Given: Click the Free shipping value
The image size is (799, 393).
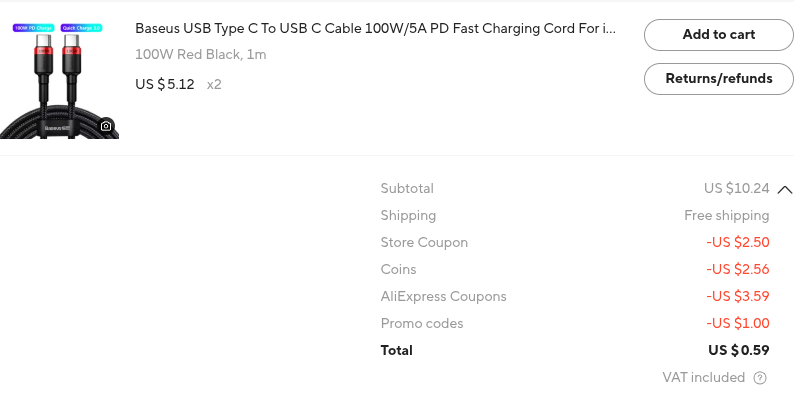Looking at the screenshot, I should (727, 215).
